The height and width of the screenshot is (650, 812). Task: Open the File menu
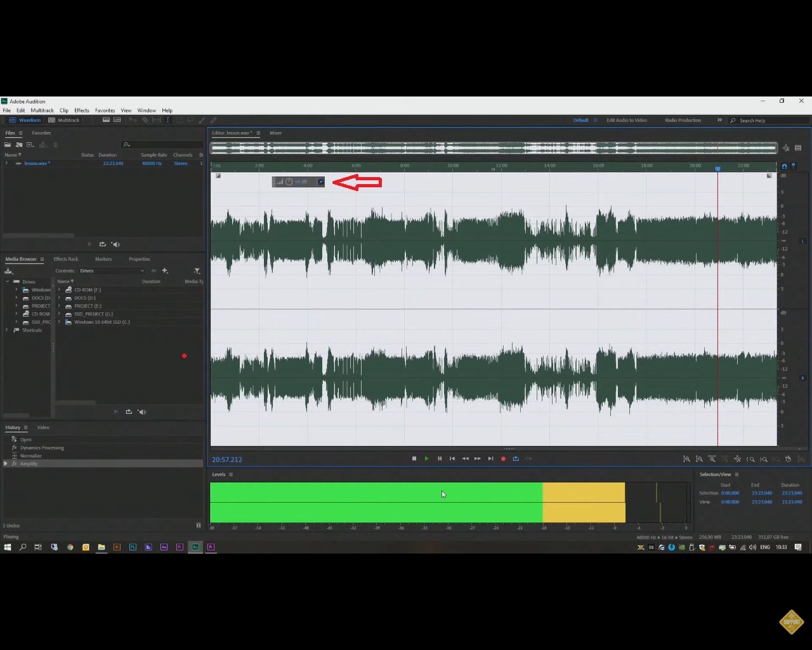tap(7, 110)
